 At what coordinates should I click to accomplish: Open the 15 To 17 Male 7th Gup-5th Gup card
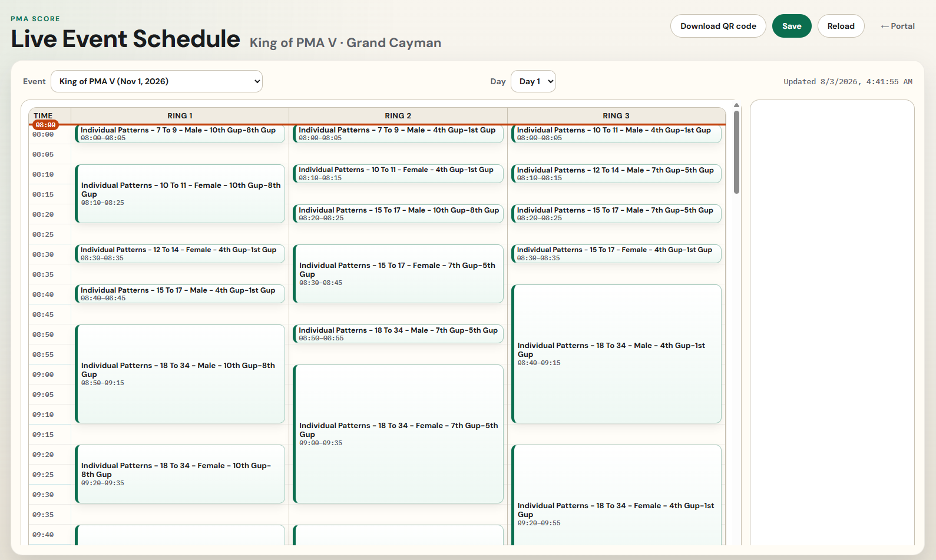click(x=616, y=214)
